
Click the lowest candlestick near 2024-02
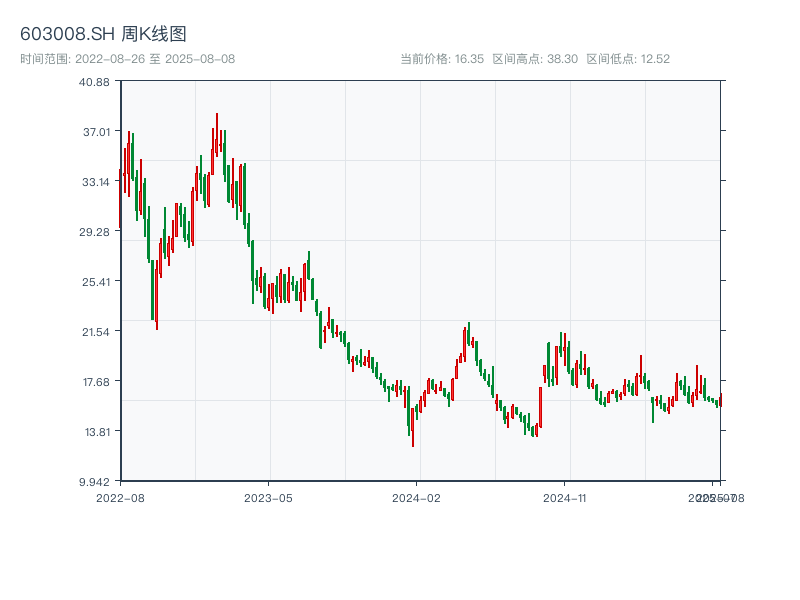pyautogui.click(x=413, y=432)
